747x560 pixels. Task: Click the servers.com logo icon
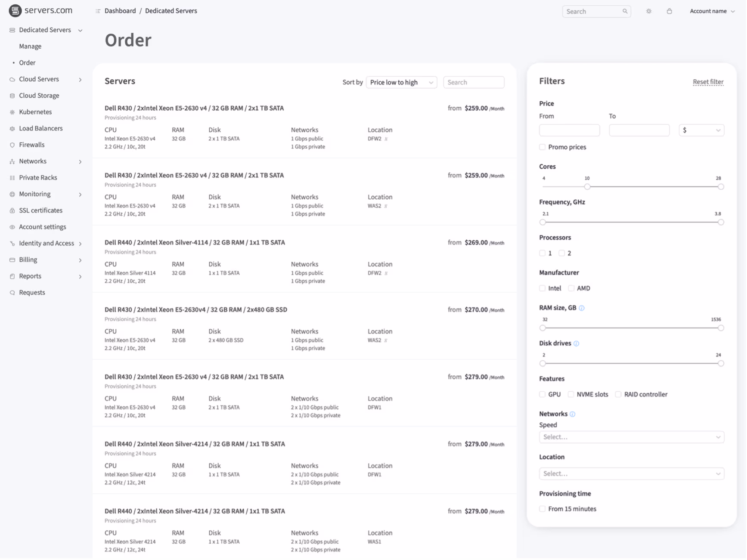pyautogui.click(x=15, y=11)
